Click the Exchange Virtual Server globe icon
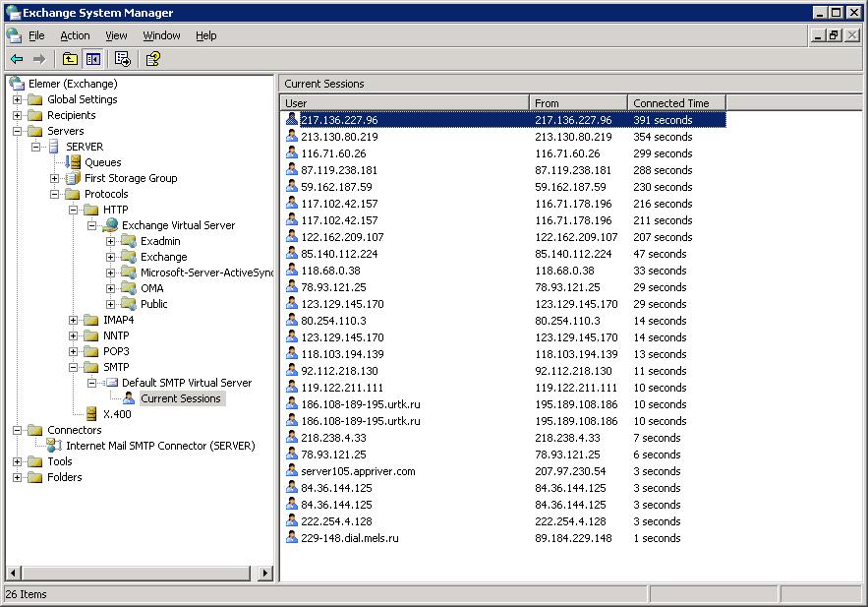 pyautogui.click(x=111, y=225)
